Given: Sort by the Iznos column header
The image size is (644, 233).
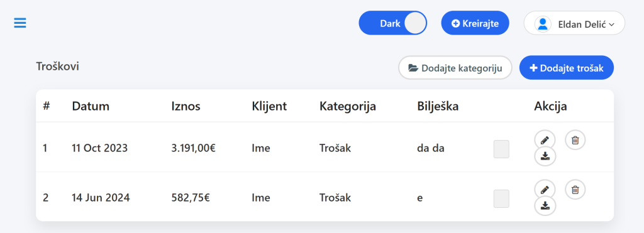Looking at the screenshot, I should [186, 106].
